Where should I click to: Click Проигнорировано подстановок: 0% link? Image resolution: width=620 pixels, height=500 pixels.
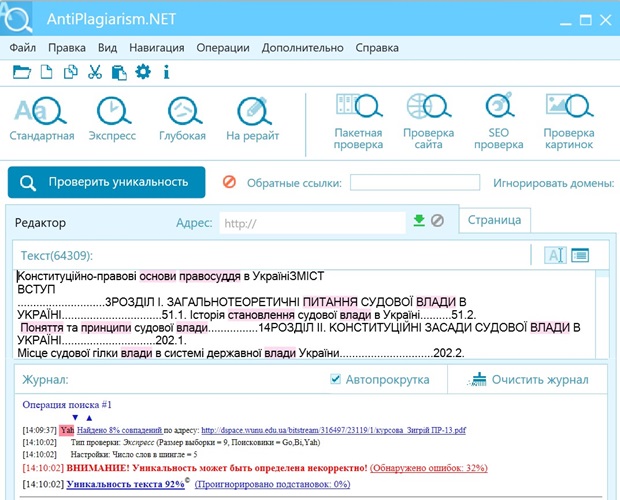click(x=272, y=484)
